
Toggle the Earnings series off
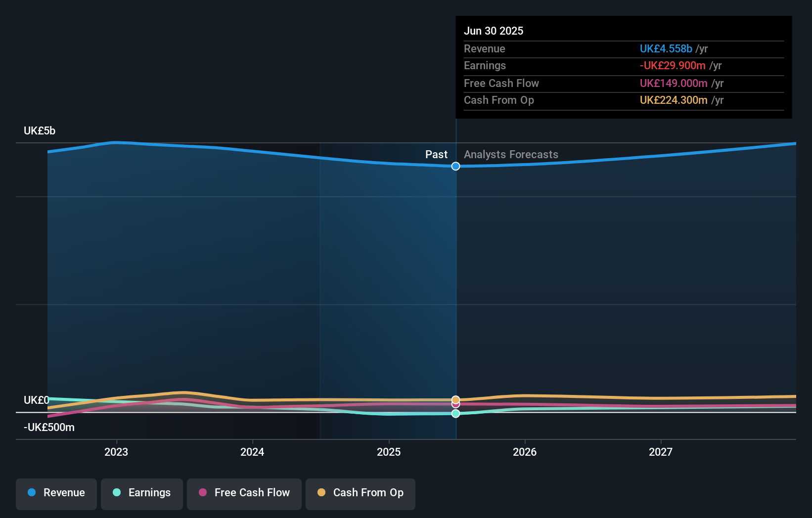141,493
